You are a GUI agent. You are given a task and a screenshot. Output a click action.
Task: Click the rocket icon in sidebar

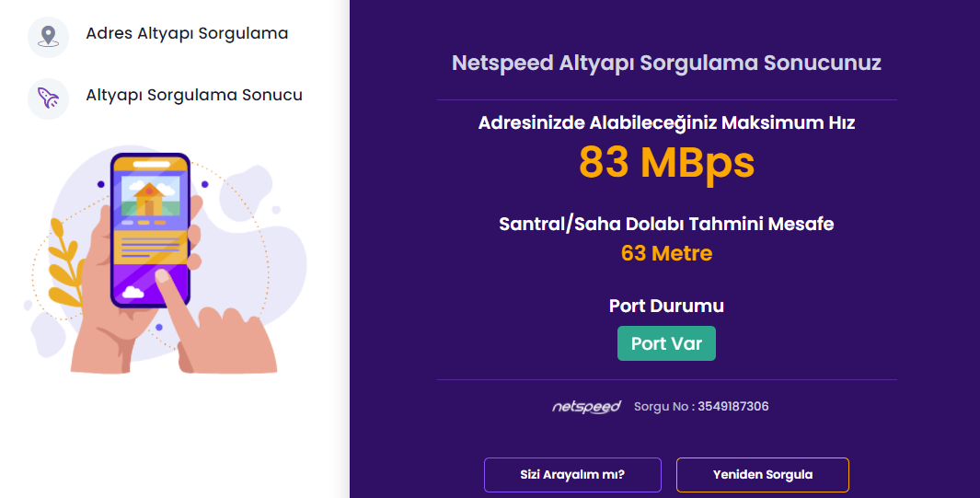pos(48,98)
